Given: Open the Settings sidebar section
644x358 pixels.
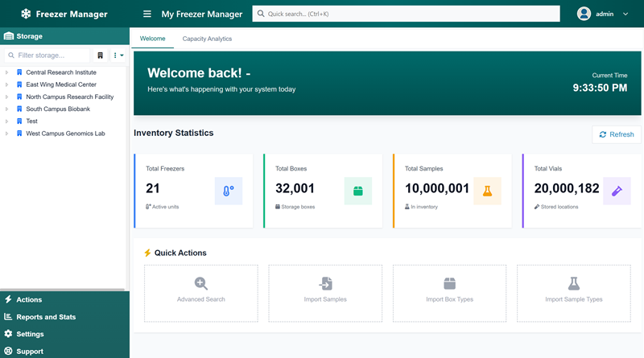Looking at the screenshot, I should coord(64,334).
